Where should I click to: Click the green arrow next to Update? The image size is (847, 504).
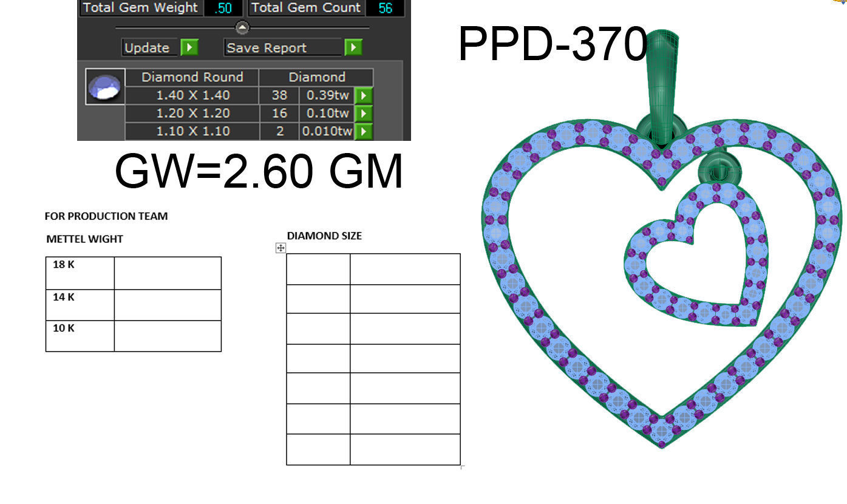pyautogui.click(x=189, y=47)
